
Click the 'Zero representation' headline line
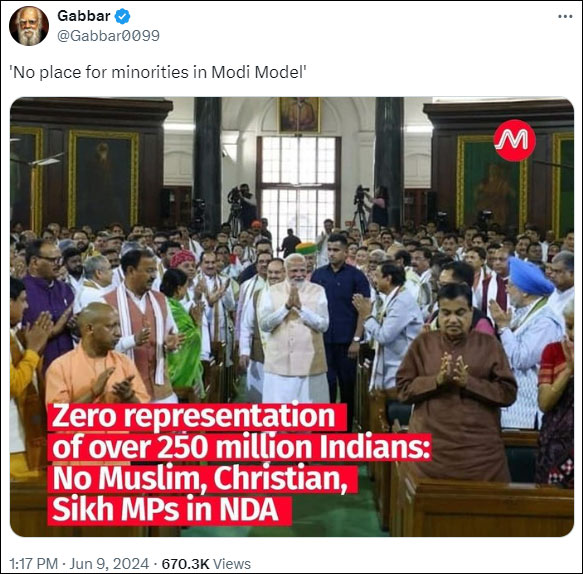point(197,416)
